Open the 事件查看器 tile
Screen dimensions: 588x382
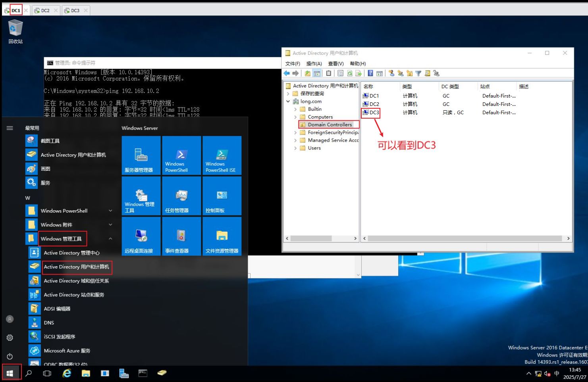tap(181, 236)
